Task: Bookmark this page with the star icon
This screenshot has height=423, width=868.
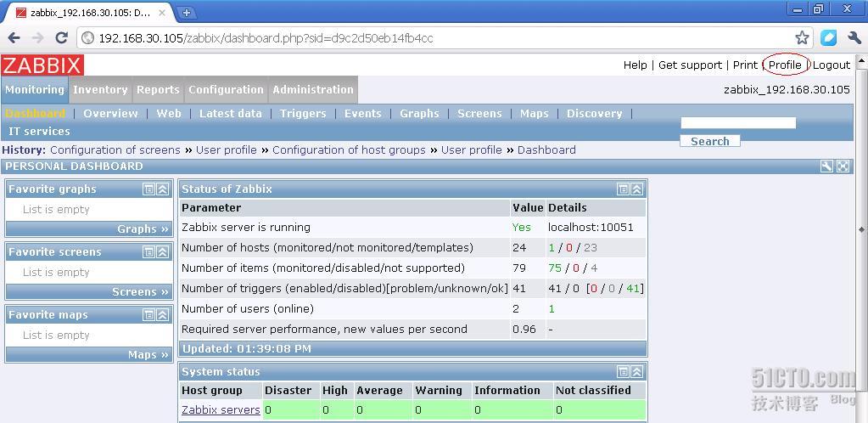Action: coord(802,37)
